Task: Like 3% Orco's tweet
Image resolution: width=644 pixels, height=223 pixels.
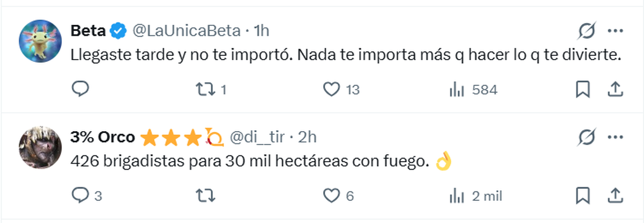Action: pyautogui.click(x=333, y=195)
